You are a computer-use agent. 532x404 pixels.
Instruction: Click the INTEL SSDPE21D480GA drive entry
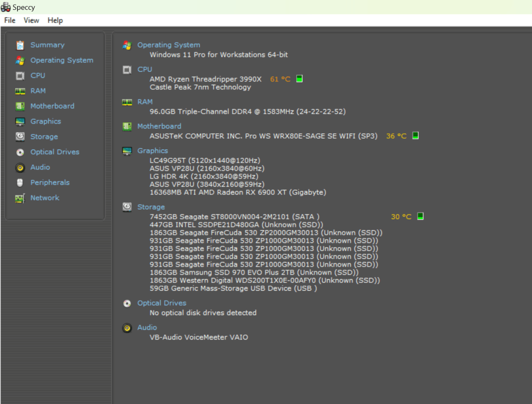click(x=236, y=225)
